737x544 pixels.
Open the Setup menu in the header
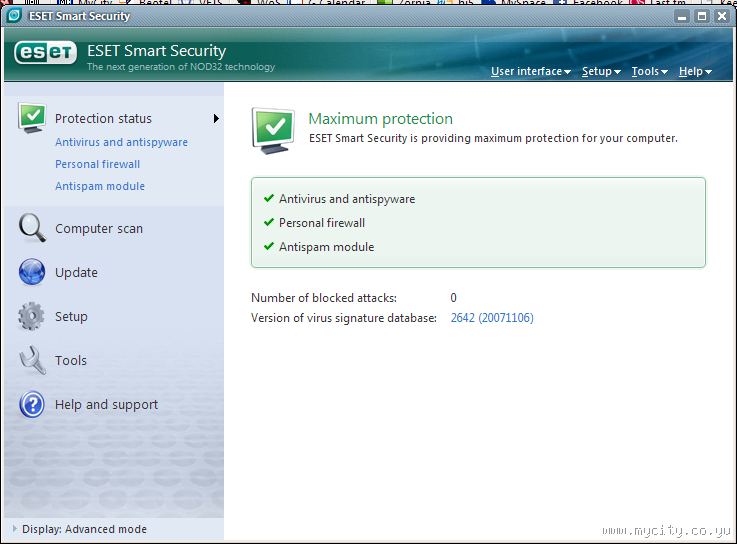601,71
